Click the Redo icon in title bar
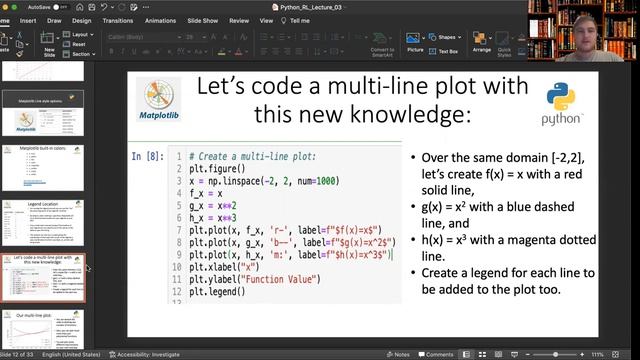 click(x=122, y=7)
